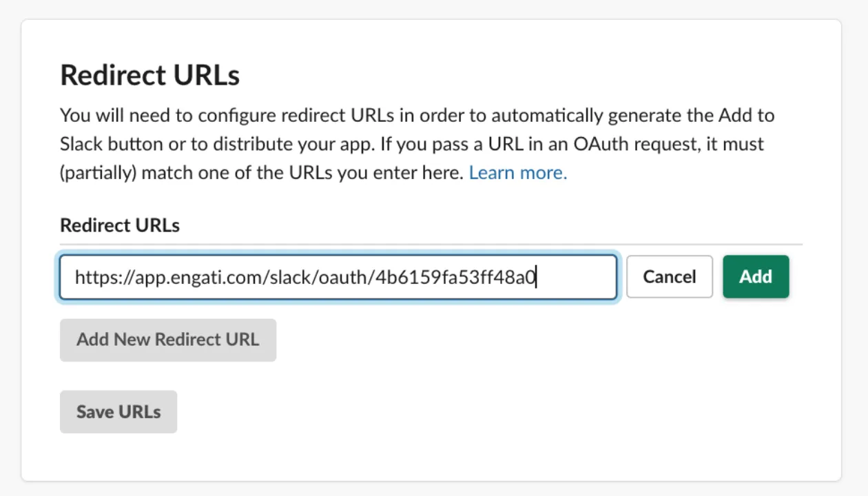Viewport: 868px width, 496px height.
Task: Save the redirect URLs
Action: pyautogui.click(x=118, y=412)
